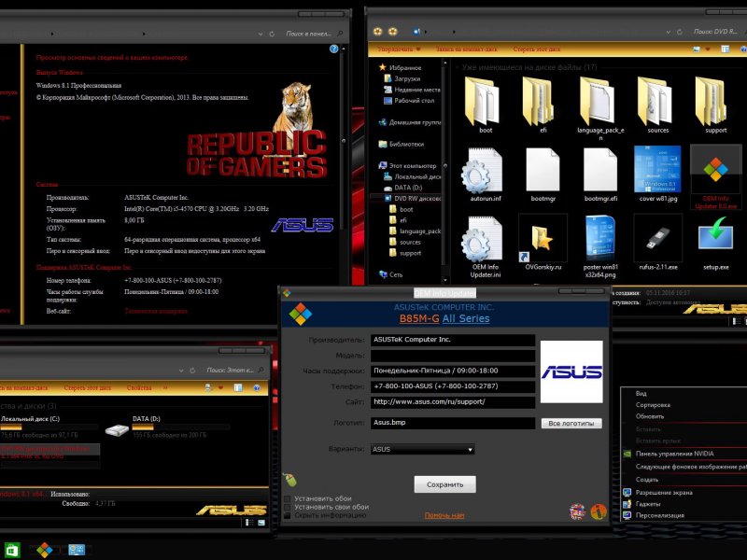Screen dimensions: 747x560
Task: Select the OVGorskiy.ru shortcut icon
Action: pyautogui.click(x=543, y=240)
